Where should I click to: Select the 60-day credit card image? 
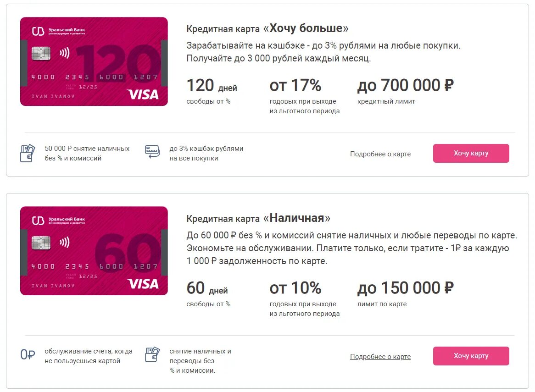click(94, 251)
